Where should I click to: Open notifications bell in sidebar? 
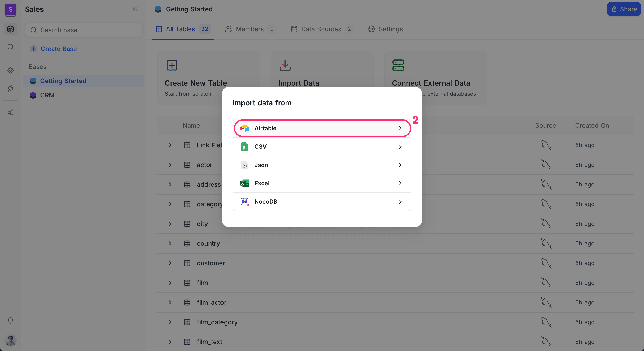(x=11, y=320)
